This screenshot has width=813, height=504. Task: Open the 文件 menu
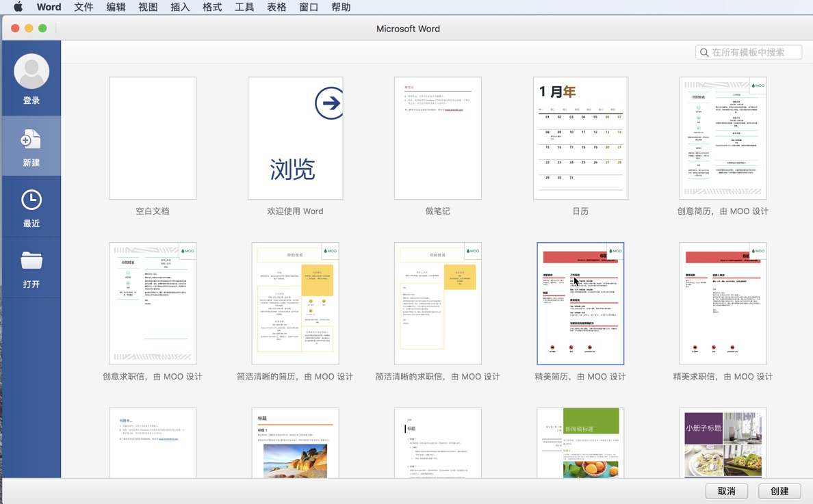(83, 7)
